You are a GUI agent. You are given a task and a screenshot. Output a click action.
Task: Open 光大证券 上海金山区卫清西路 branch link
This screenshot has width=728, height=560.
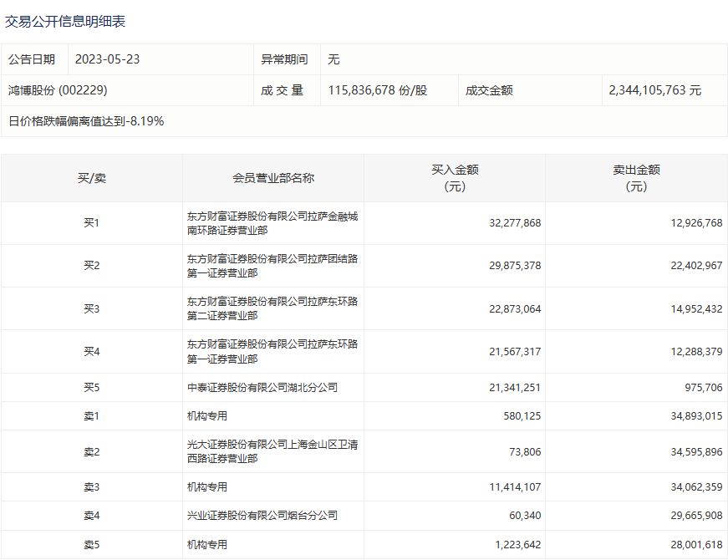pyautogui.click(x=272, y=451)
